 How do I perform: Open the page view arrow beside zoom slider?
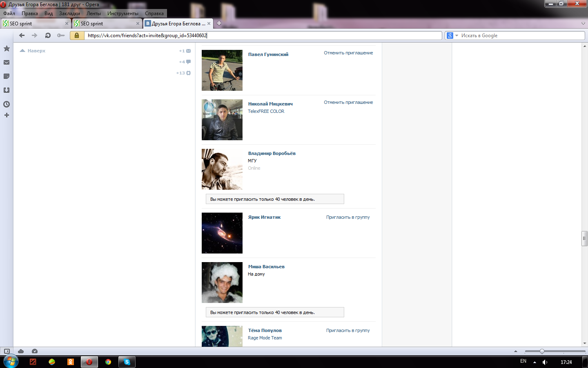pyautogui.click(x=516, y=351)
